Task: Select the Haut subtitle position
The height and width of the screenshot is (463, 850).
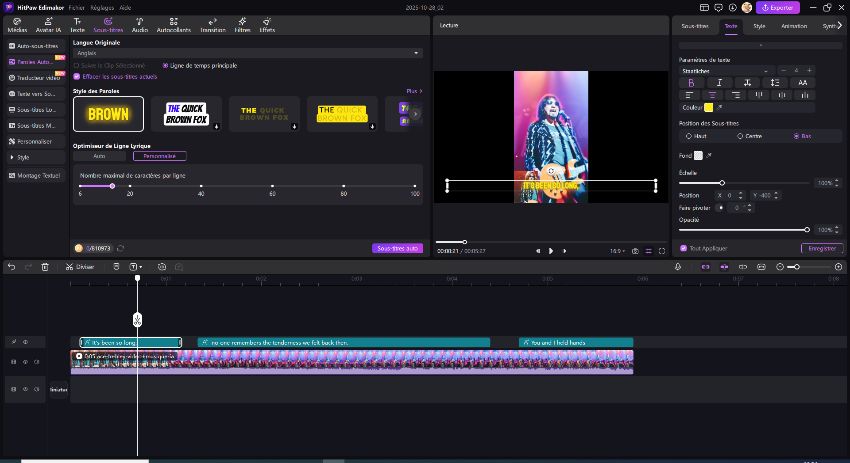Action: pyautogui.click(x=687, y=135)
